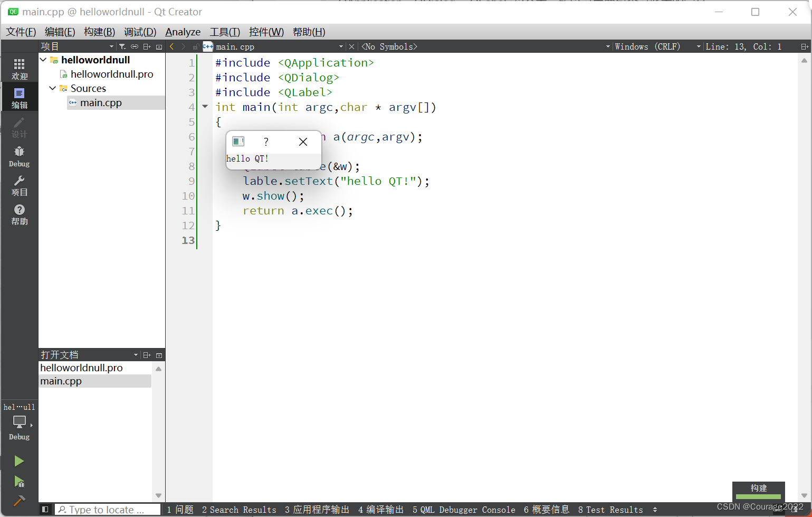Open the 打开文档 panel dropdown

pyautogui.click(x=136, y=355)
